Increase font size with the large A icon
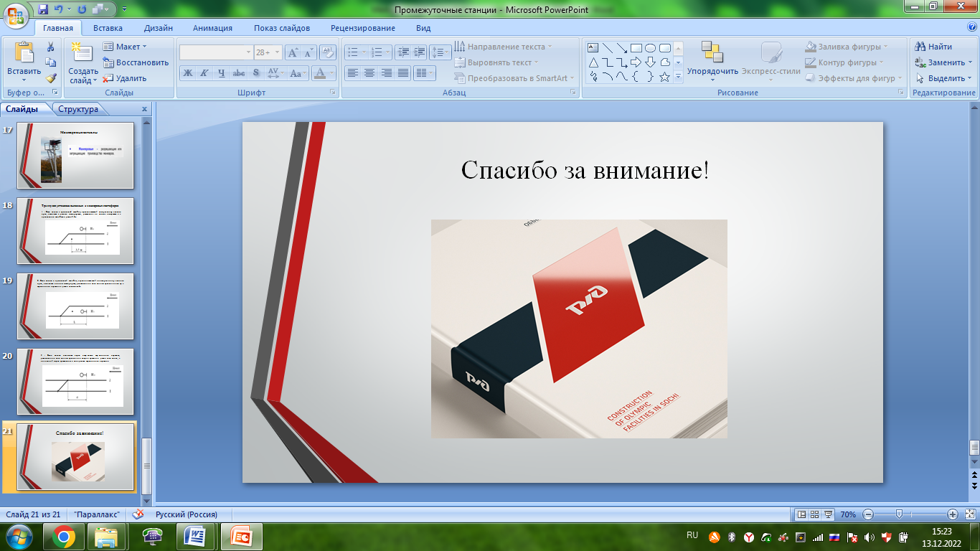 [x=293, y=52]
